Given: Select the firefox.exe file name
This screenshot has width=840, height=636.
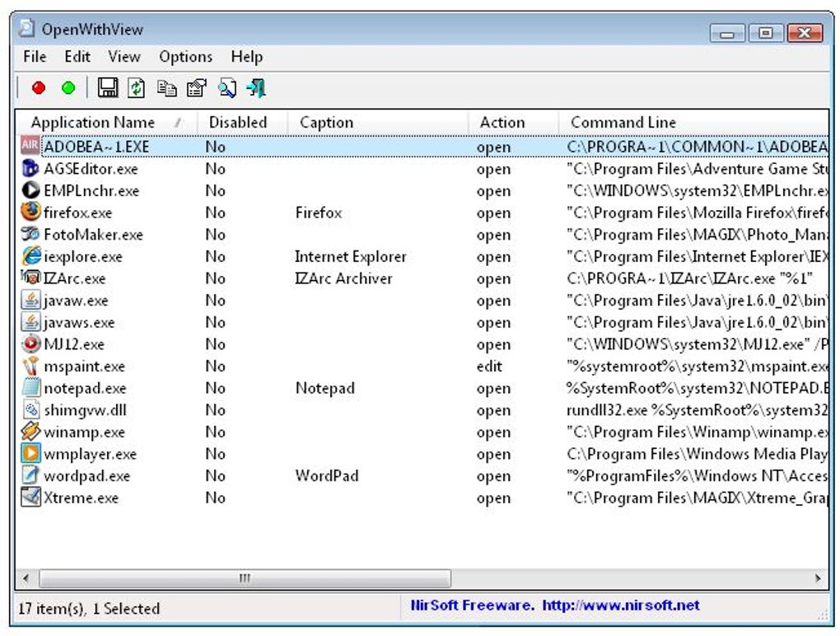Looking at the screenshot, I should 78,213.
